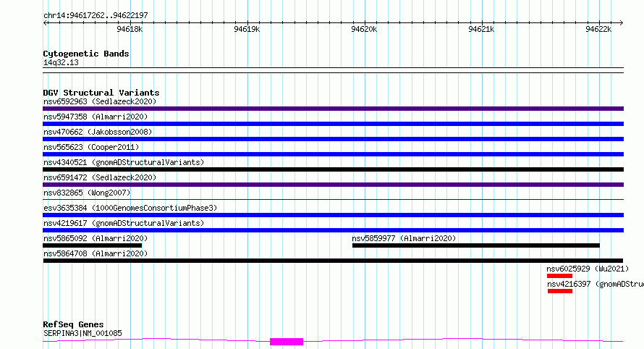This screenshot has height=349, width=644.
Task: Click nsv5865092 (Almarri2020) label
Action: (96, 238)
